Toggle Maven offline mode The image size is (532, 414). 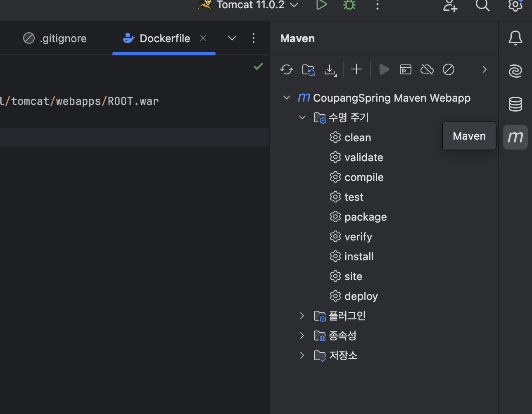pos(427,69)
